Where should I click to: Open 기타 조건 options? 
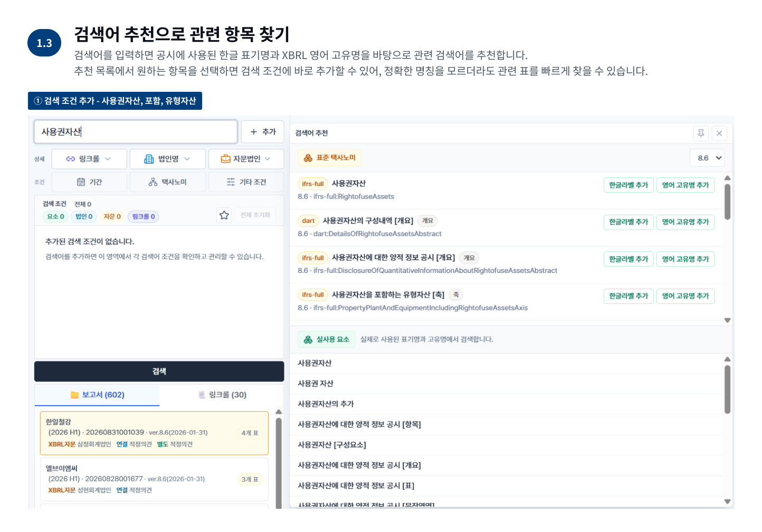246,182
